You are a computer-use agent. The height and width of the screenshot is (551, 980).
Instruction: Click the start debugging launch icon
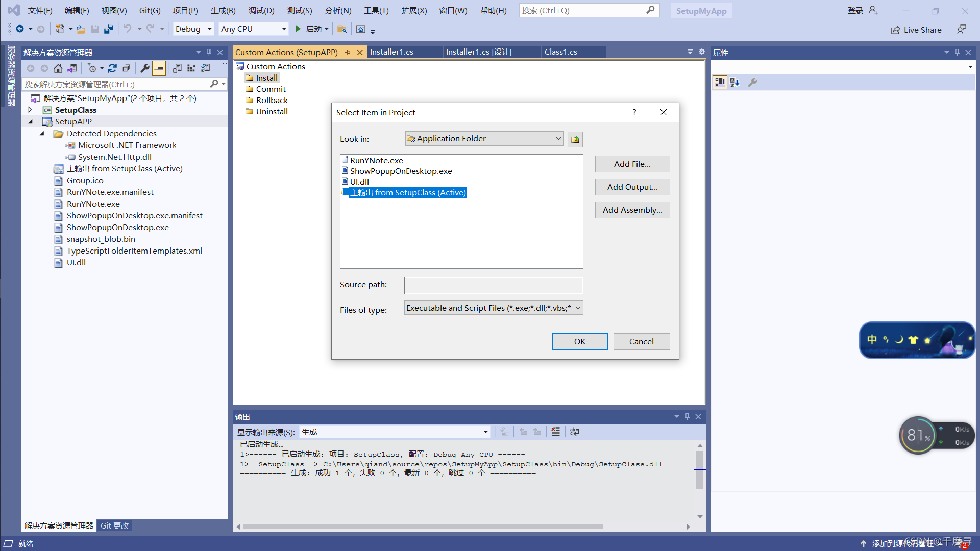pos(298,29)
